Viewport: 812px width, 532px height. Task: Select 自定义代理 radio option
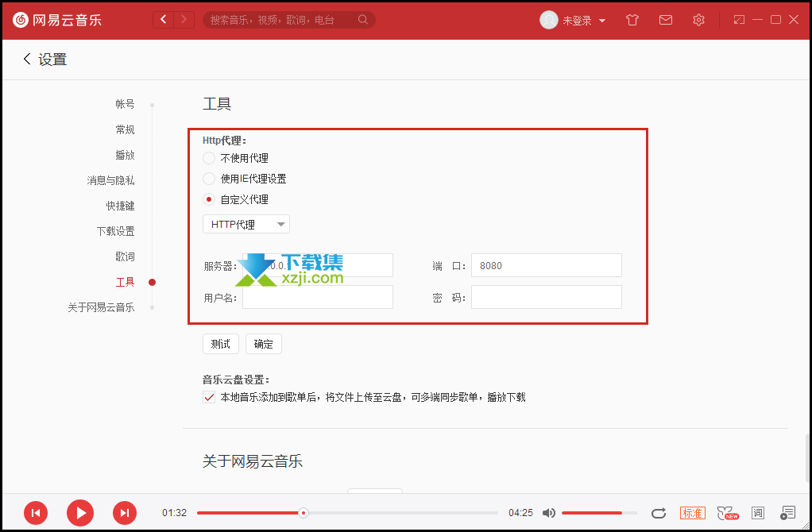coord(209,199)
